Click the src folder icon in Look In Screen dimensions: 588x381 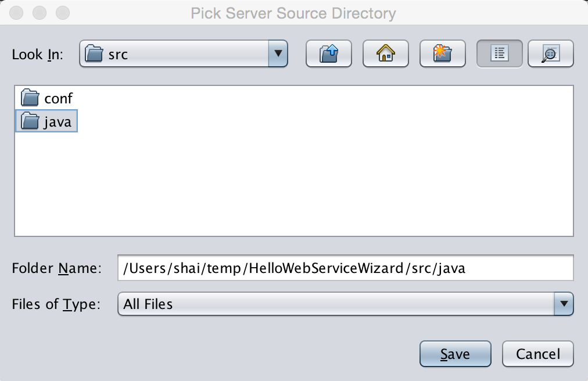94,53
